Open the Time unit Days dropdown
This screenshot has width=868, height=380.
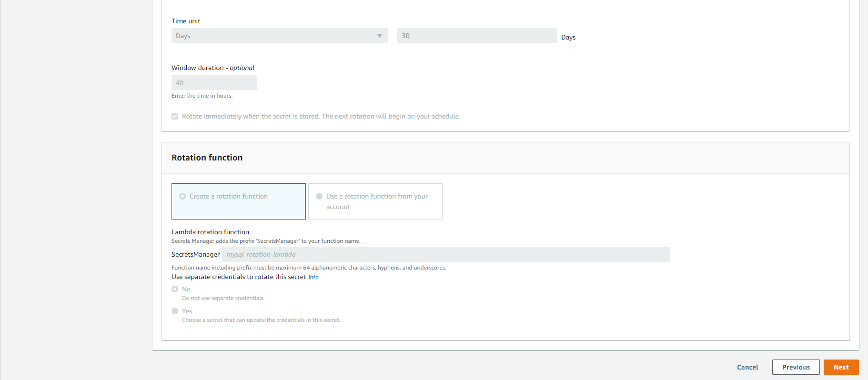(x=279, y=36)
